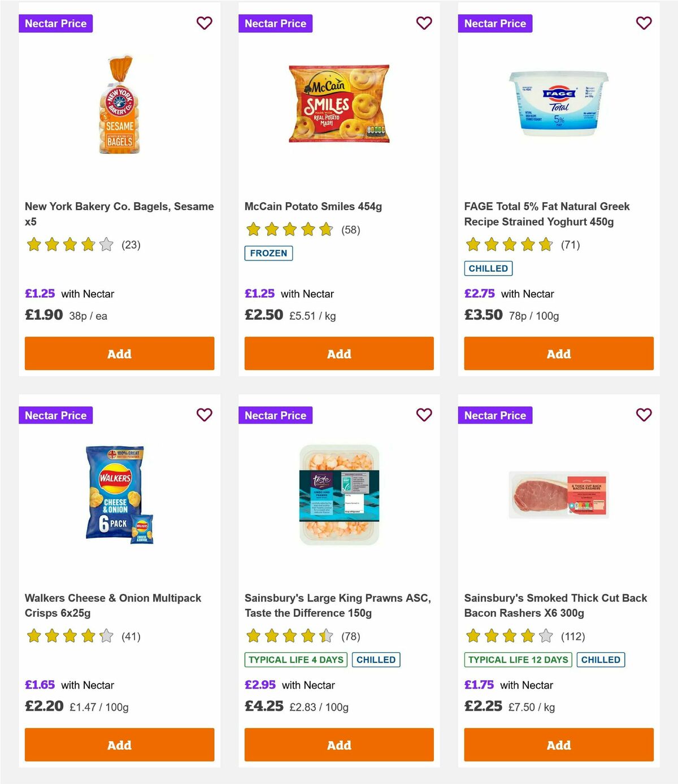This screenshot has height=784, width=678.
Task: Click the Nectar Price badge on the bacon
Action: point(495,415)
